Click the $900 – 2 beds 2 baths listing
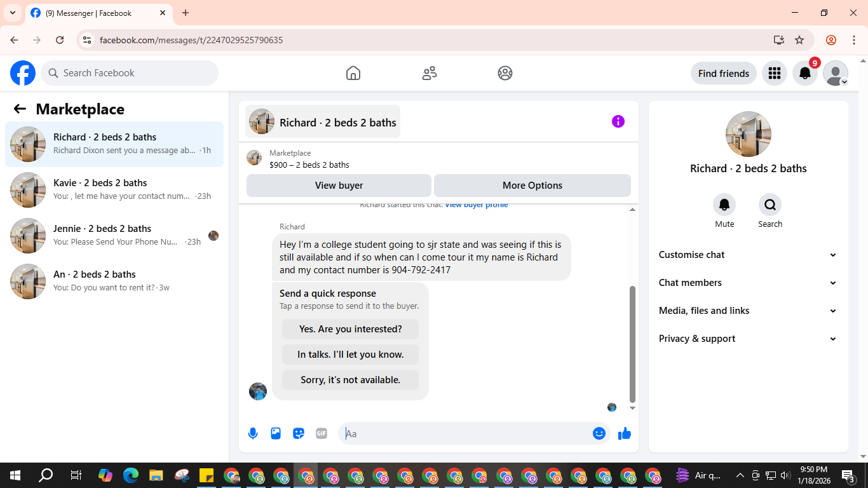Screen dimensions: 868x488 [309, 165]
